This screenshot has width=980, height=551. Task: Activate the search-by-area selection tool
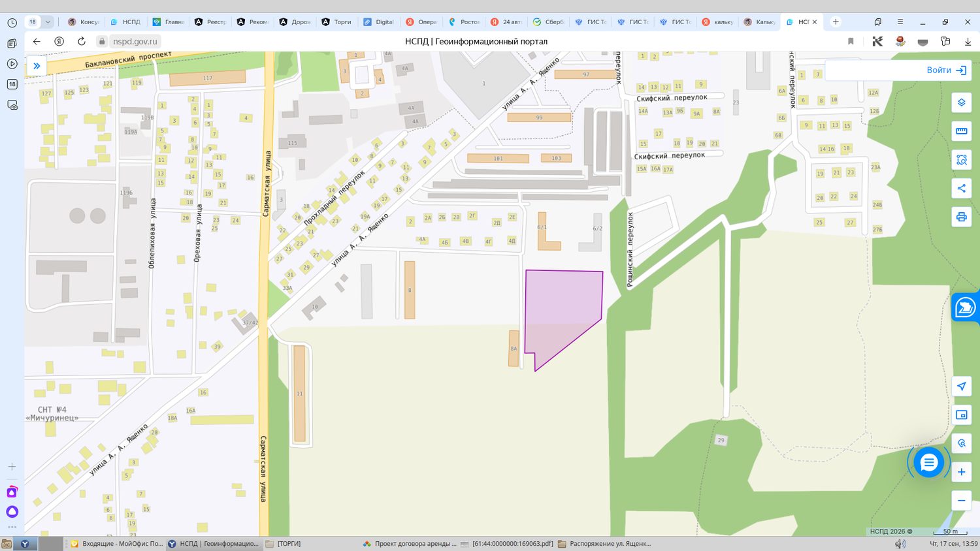[x=961, y=160]
